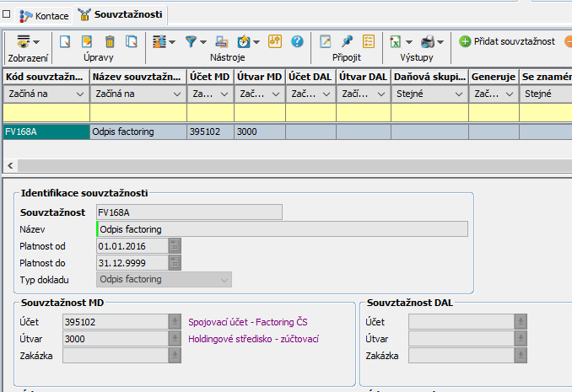Click the pushpin attach icon
572x392 pixels.
tap(347, 41)
